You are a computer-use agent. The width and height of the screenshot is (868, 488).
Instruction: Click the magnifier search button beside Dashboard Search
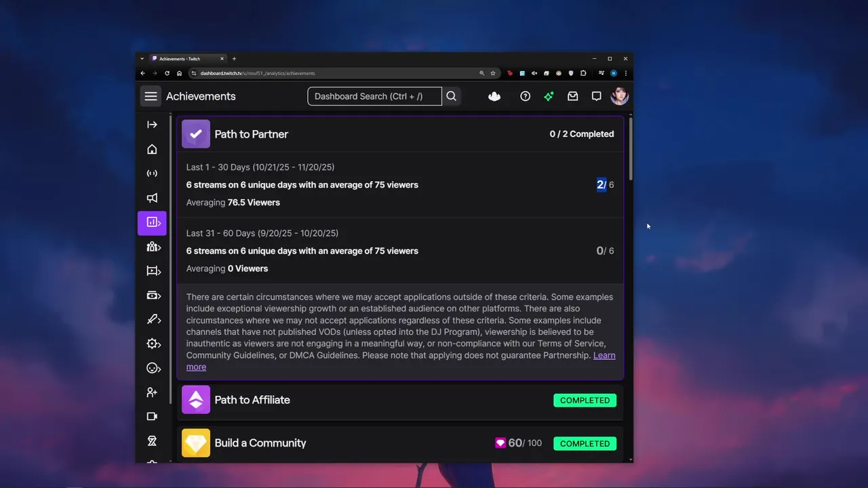[x=451, y=96]
